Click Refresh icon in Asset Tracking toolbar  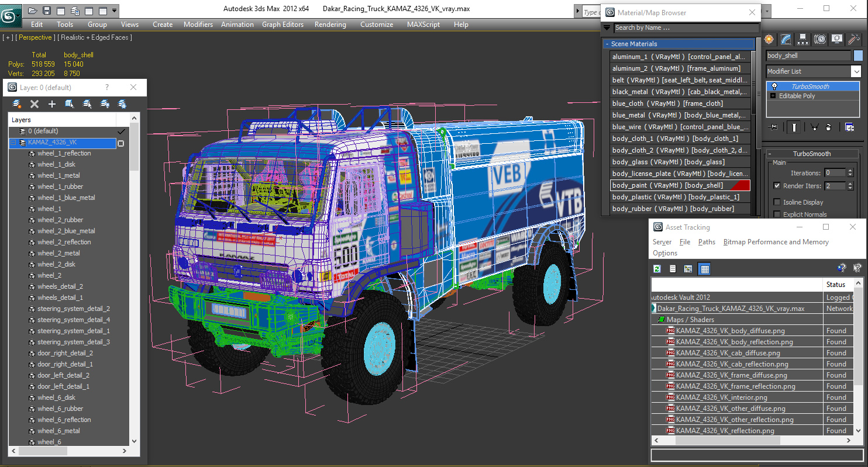(657, 268)
